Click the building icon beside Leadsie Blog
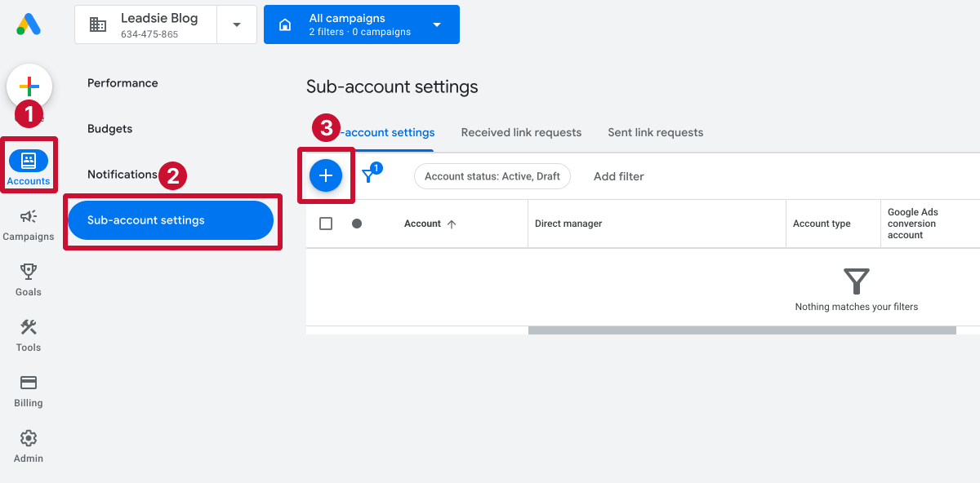 98,24
